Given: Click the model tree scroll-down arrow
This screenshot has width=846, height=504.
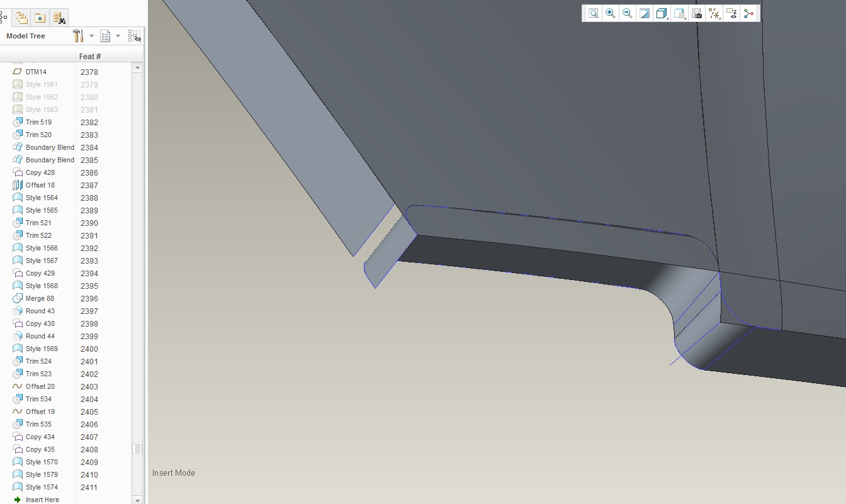Looking at the screenshot, I should 137,500.
